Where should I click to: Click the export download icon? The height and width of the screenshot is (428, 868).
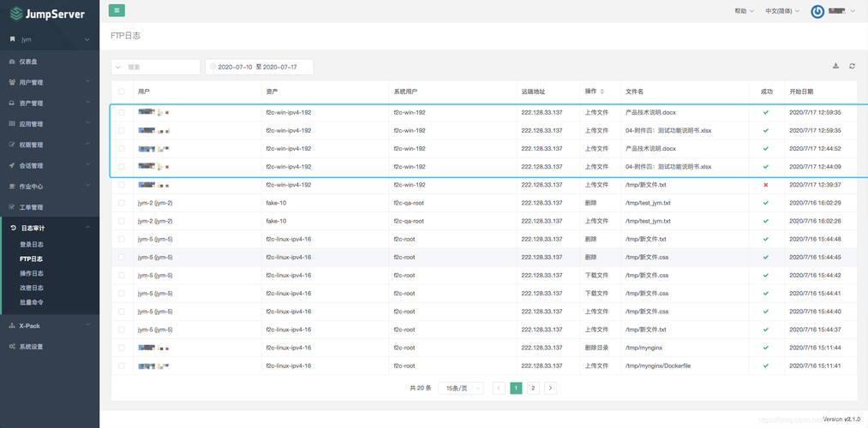pos(836,66)
